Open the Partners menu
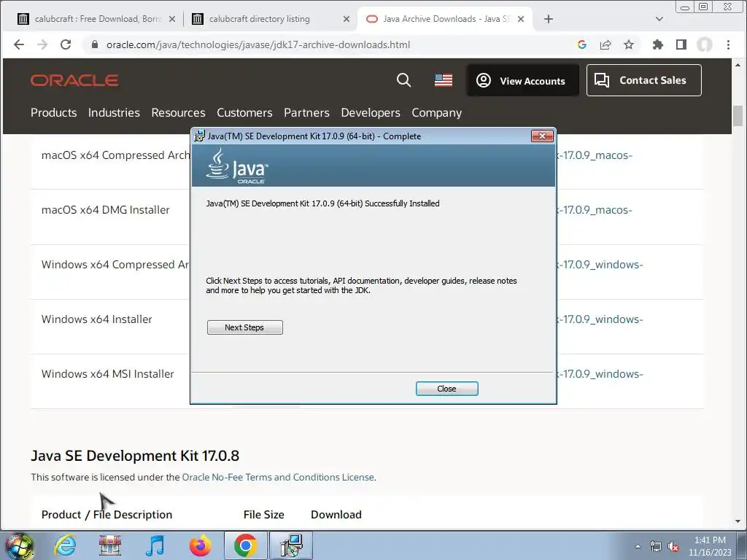747x560 pixels. (x=307, y=113)
